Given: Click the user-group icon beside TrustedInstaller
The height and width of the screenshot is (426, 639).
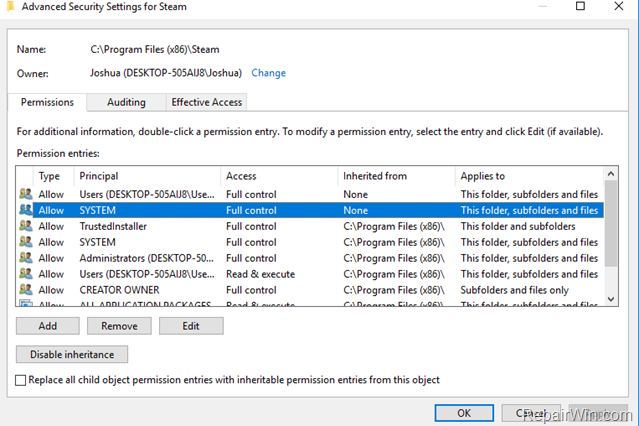Looking at the screenshot, I should (26, 226).
